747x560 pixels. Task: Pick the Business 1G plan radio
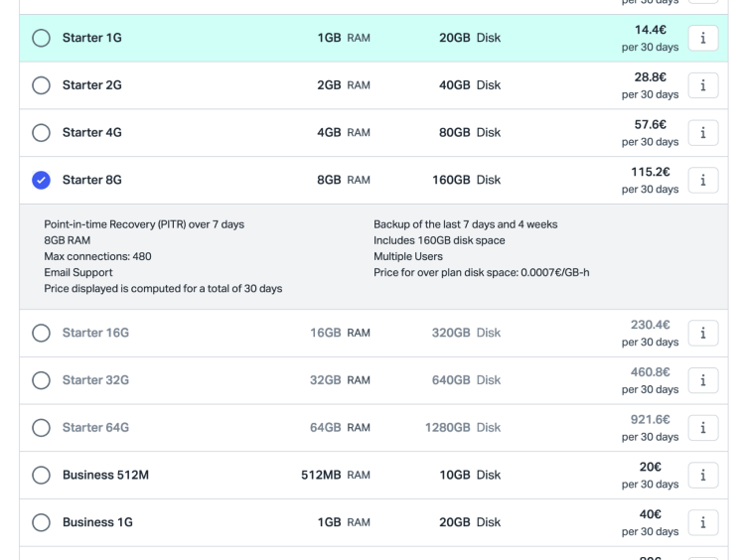(x=41, y=522)
